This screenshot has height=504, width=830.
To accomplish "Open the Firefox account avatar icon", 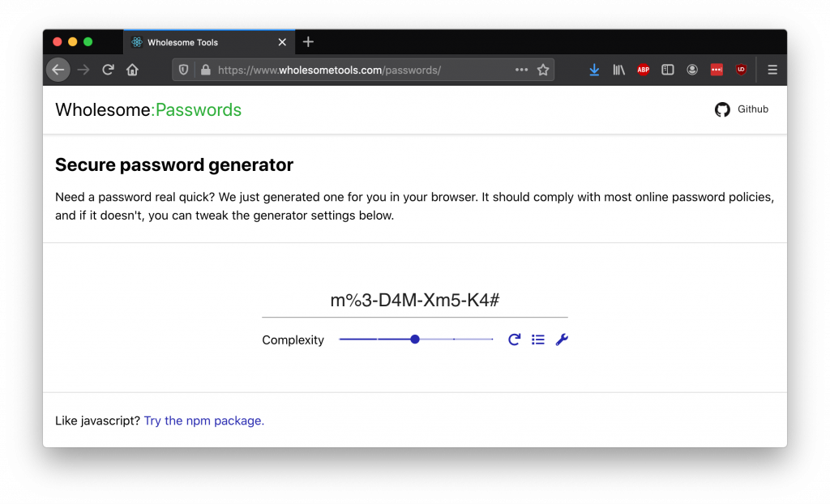I will pos(692,70).
